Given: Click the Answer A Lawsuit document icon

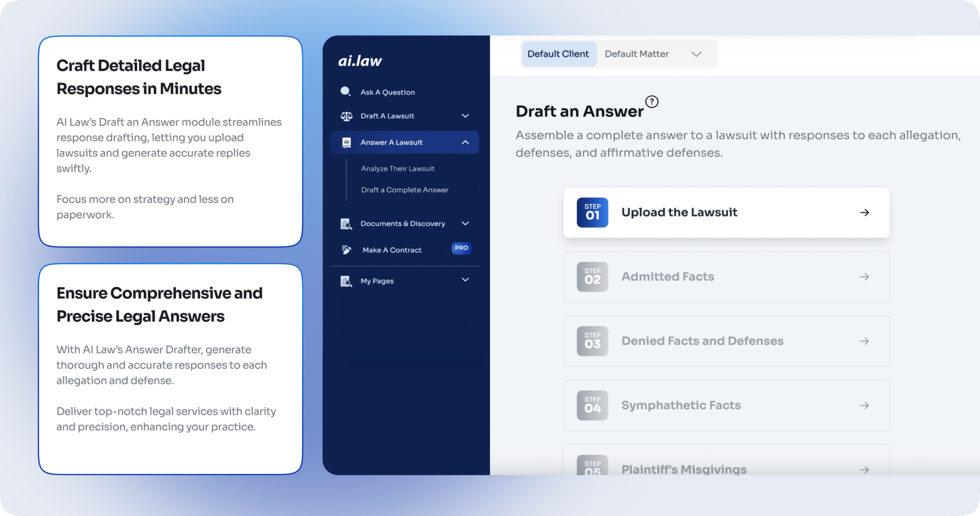Looking at the screenshot, I should tap(346, 143).
